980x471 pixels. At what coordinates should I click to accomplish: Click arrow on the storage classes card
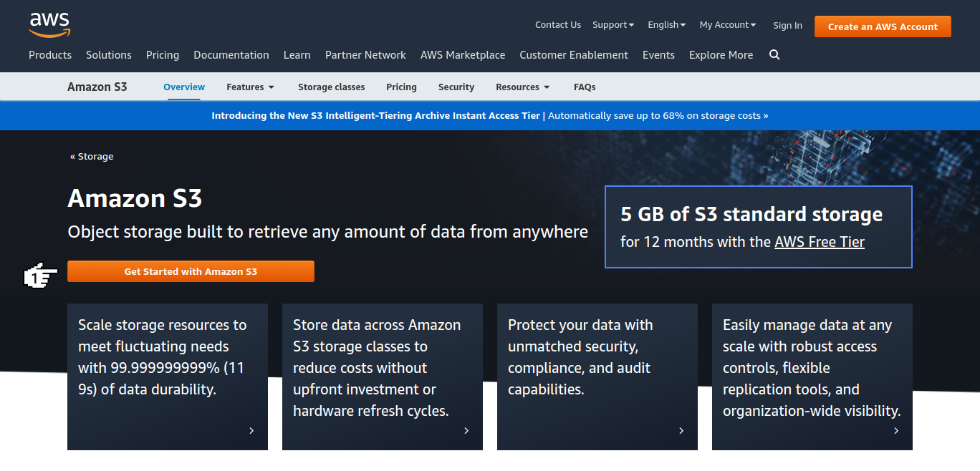(466, 430)
